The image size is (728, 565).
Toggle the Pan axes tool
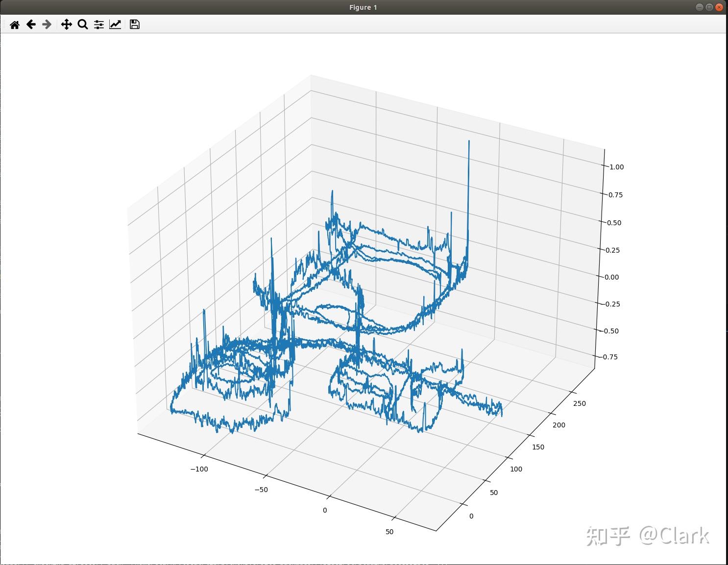pos(66,24)
